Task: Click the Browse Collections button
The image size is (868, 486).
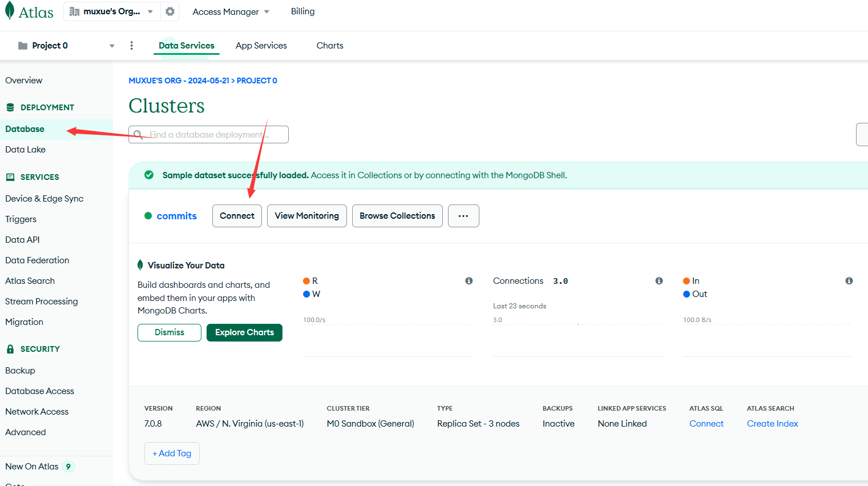Action: click(x=397, y=216)
